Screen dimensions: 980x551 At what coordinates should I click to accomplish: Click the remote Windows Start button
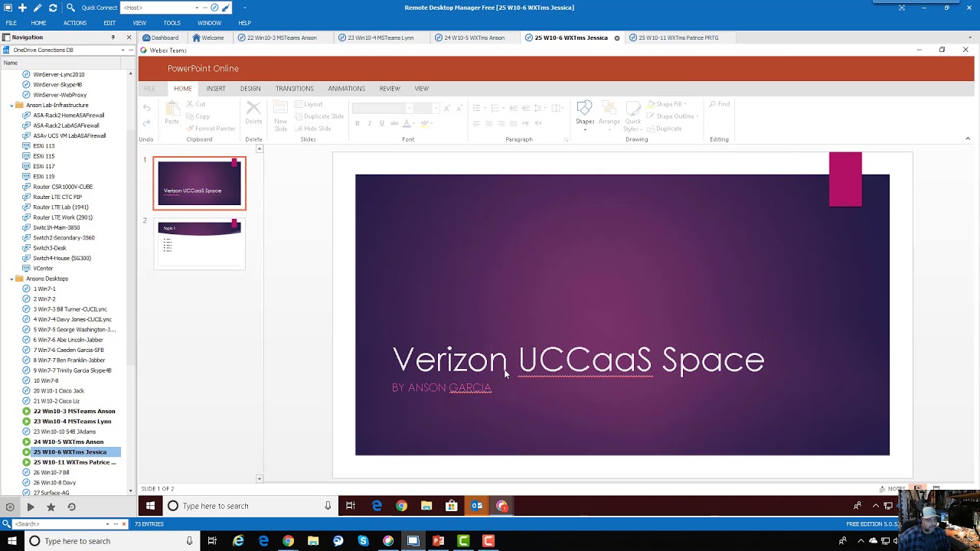[150, 506]
